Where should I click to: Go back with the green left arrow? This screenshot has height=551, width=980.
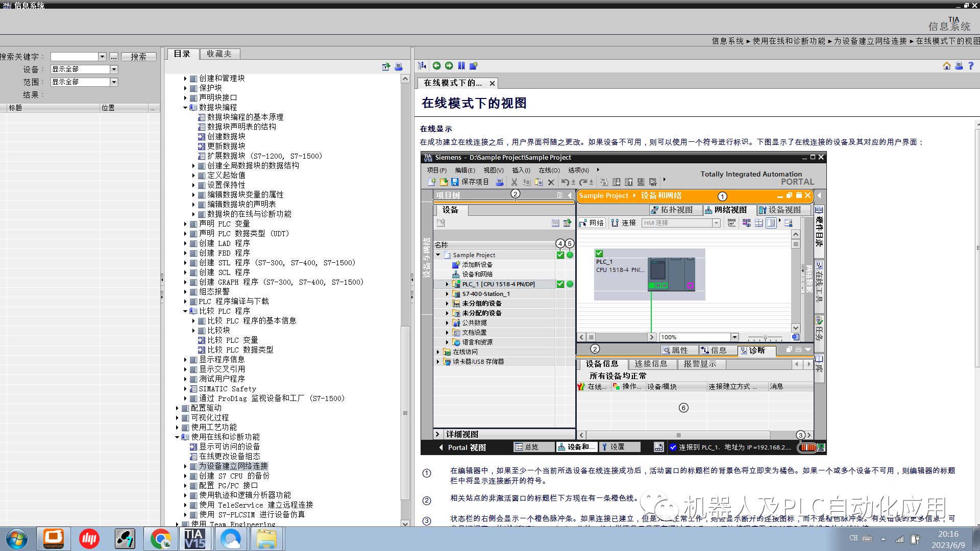tap(436, 66)
